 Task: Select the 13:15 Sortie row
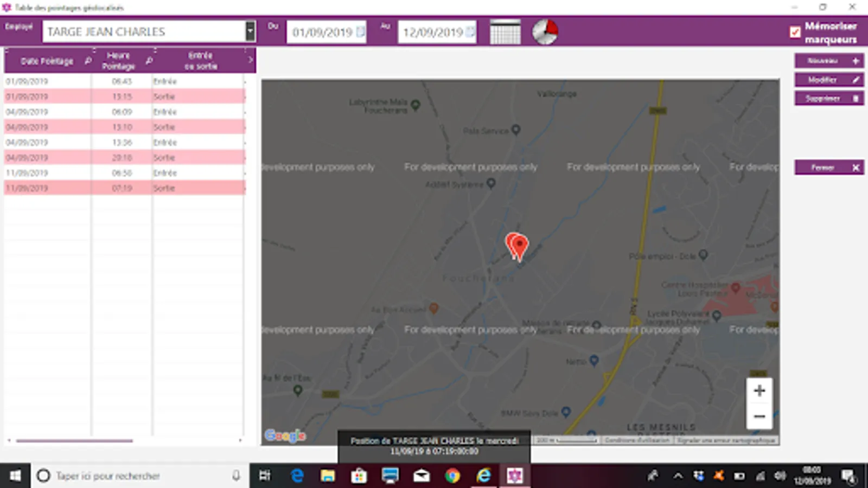pyautogui.click(x=124, y=97)
